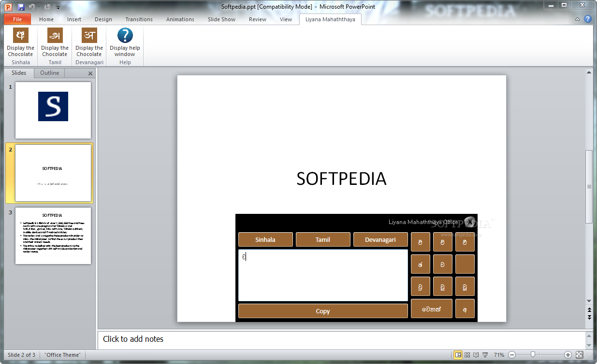Close the Slides/Outline pane

pyautogui.click(x=90, y=74)
